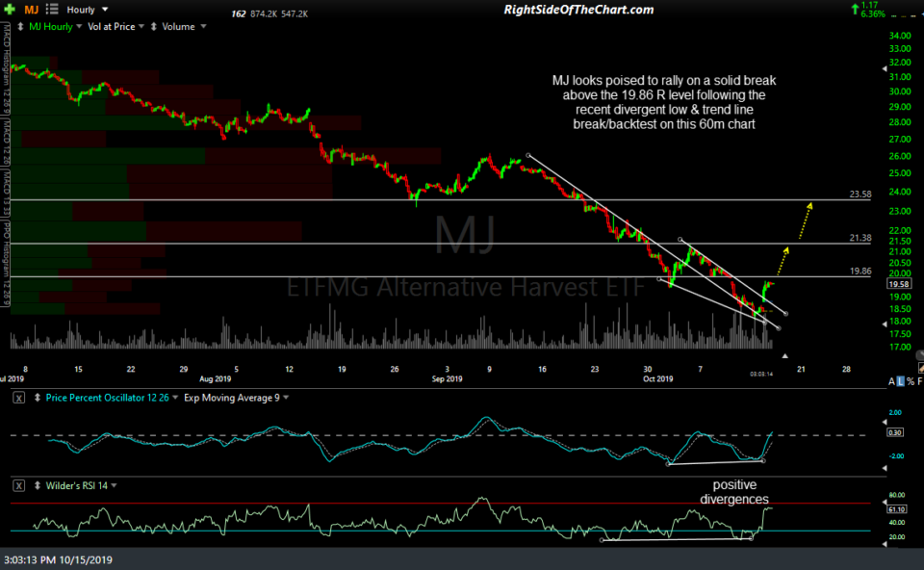Click move arrows for Price Percent Oscillator
924x570 pixels.
click(38, 398)
